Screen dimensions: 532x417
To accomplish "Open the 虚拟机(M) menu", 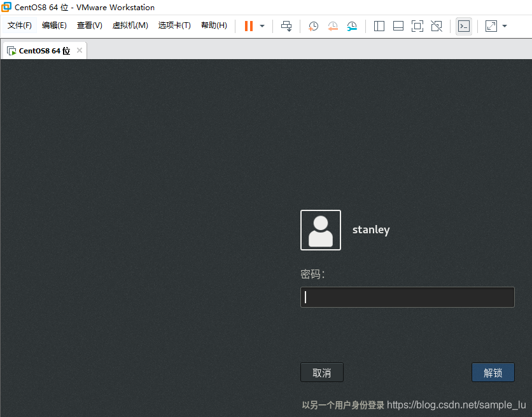I will pos(130,25).
